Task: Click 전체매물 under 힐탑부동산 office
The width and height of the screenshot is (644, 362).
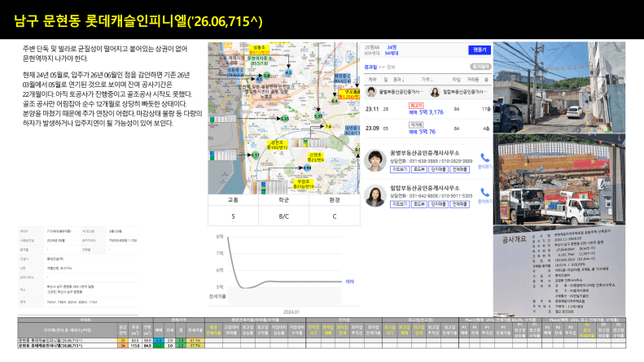Action: point(459,204)
